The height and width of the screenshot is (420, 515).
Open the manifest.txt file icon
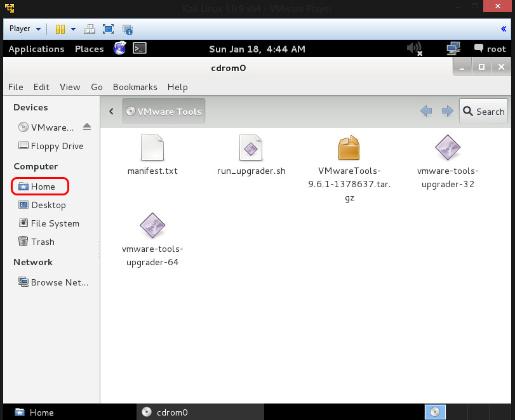pos(152,148)
